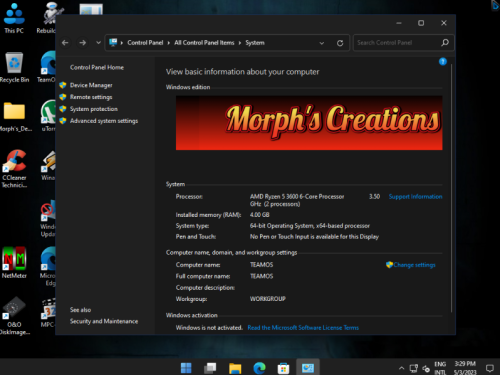Image resolution: width=500 pixels, height=375 pixels.
Task: Open the notification center icon
Action: (x=490, y=368)
